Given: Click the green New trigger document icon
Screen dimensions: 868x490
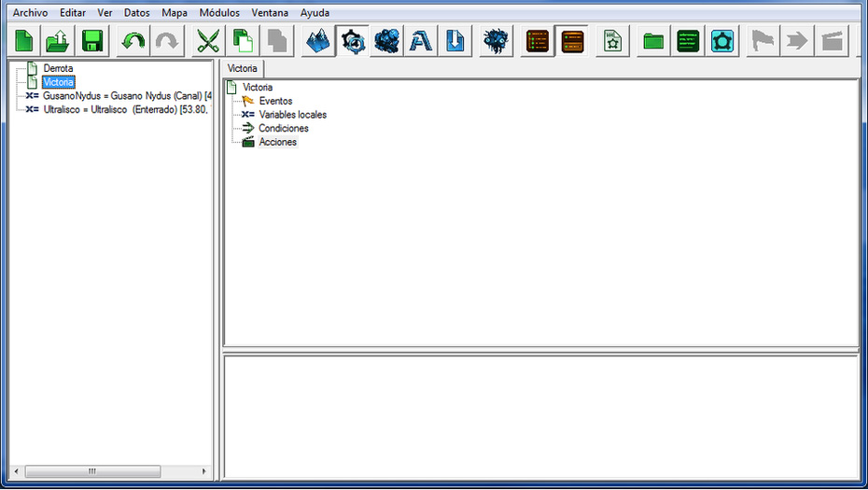Looking at the screenshot, I should 613,41.
